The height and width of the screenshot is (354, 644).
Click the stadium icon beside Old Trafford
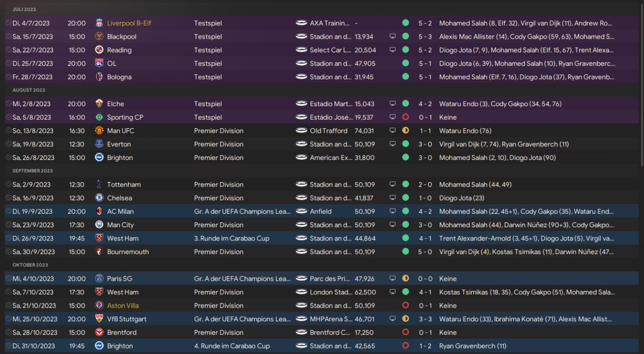point(301,131)
